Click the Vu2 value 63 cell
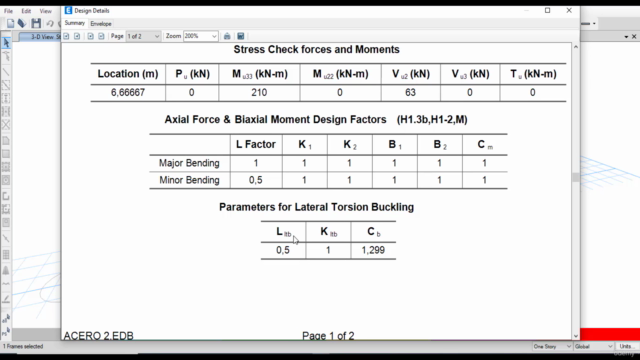 click(411, 93)
